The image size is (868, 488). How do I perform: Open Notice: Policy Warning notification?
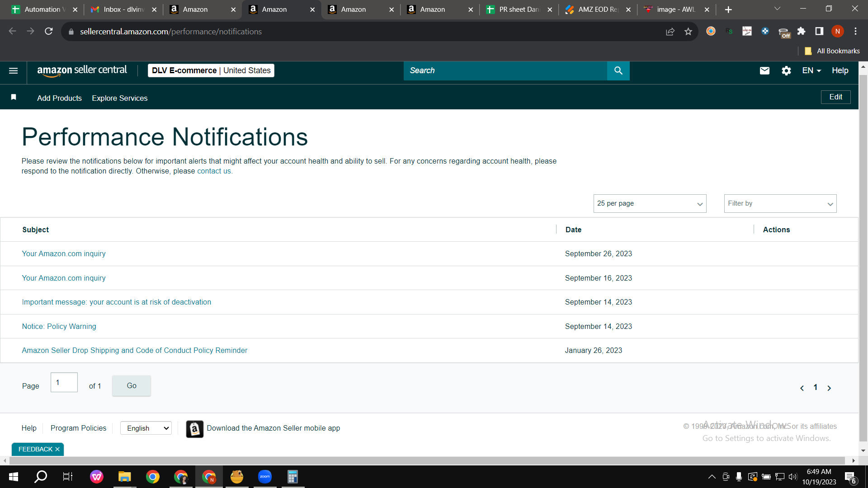coord(59,326)
